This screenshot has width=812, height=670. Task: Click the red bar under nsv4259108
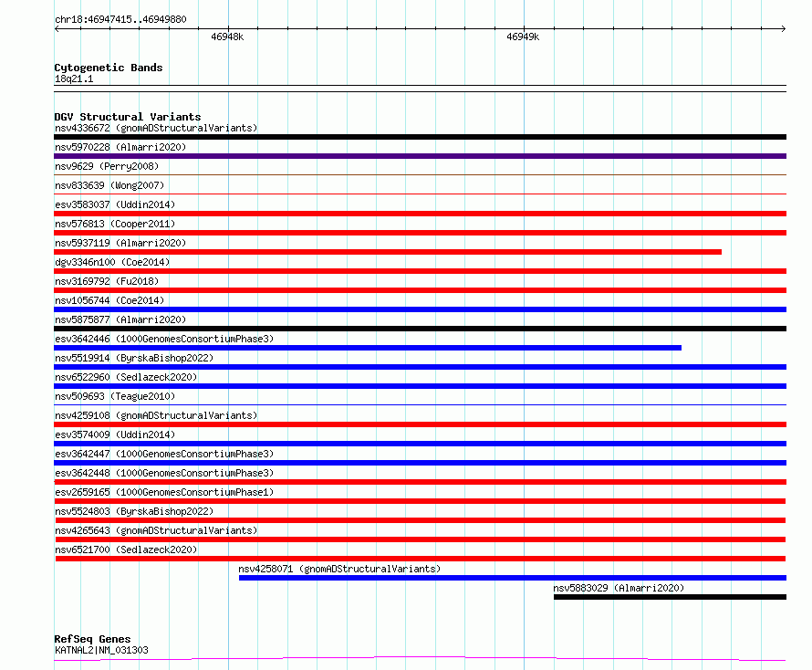[x=420, y=424]
